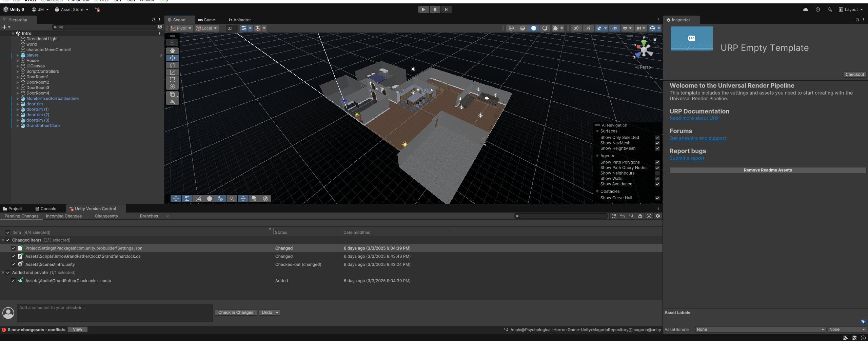Switch to the Animator tab
The image size is (868, 341).
[x=240, y=20]
